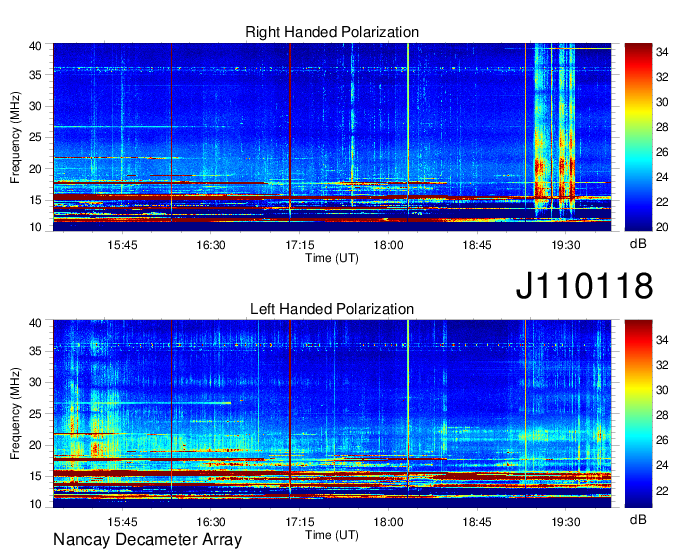Click the 25 MHz tick of Left Handed plot
Image resolution: width=680 pixels, height=552 pixels.
35,414
